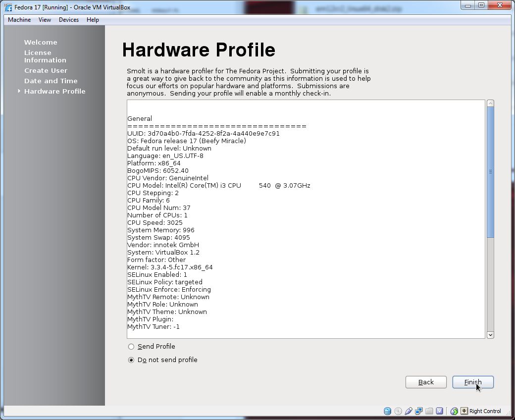Click the 'MythTV Plugin:' line
The height and width of the screenshot is (420, 515).
tap(150, 319)
